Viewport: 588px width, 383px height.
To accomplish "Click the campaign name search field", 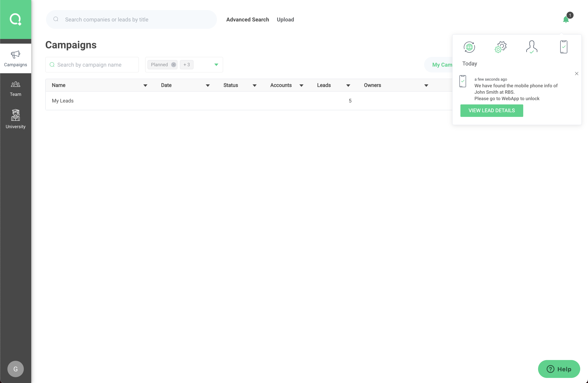I will tap(95, 65).
